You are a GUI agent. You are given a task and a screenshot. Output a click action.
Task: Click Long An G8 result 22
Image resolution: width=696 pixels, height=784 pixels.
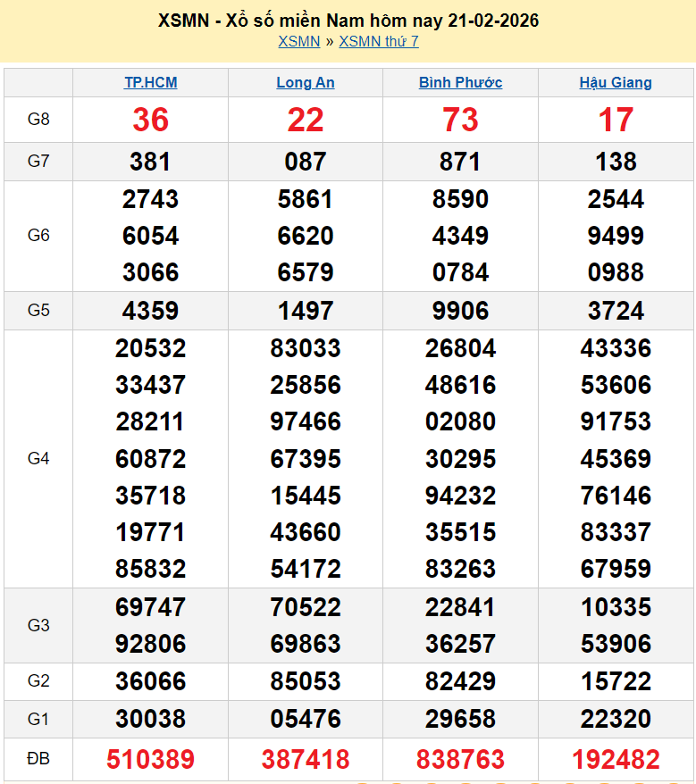click(306, 120)
